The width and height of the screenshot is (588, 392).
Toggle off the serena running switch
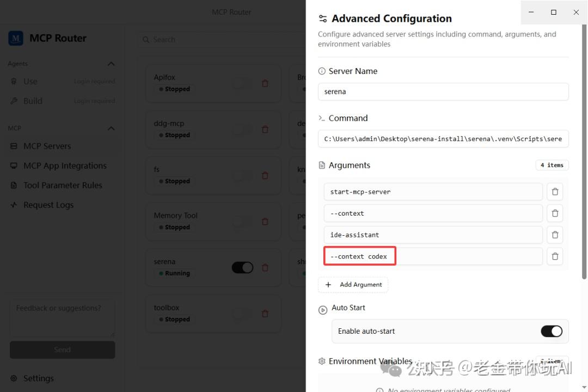click(x=242, y=267)
